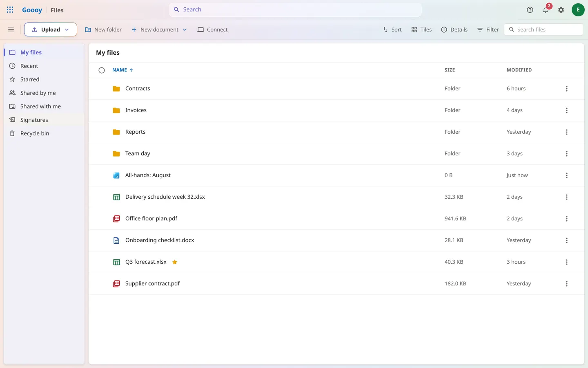Click the Supplier contract PDF icon
The height and width of the screenshot is (368, 588).
[116, 284]
